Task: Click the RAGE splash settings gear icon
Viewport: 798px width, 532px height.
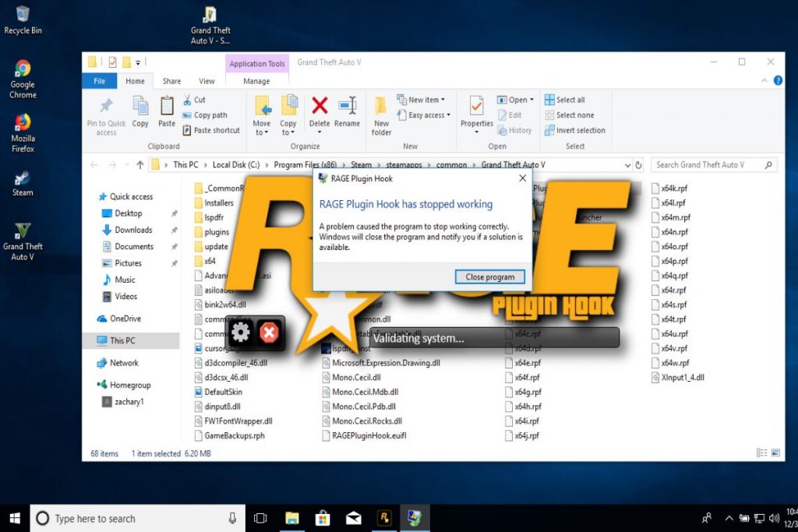Action: point(240,333)
